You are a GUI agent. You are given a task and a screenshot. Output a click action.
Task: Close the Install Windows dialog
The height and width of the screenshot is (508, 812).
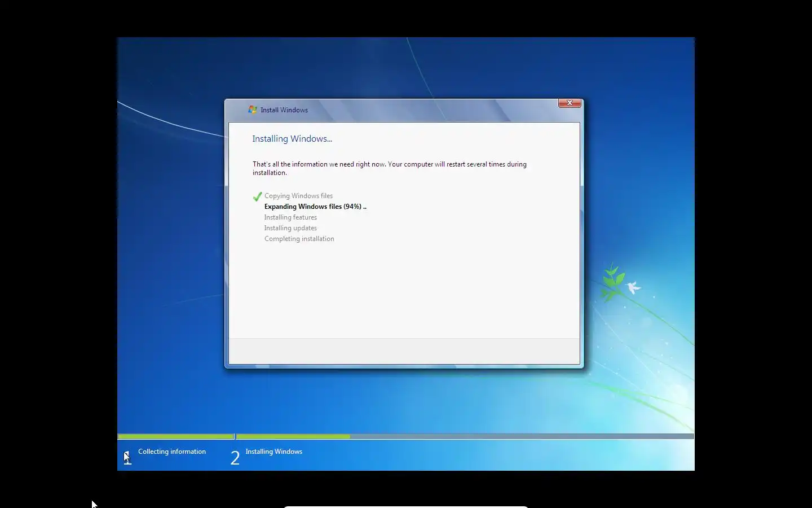(570, 103)
